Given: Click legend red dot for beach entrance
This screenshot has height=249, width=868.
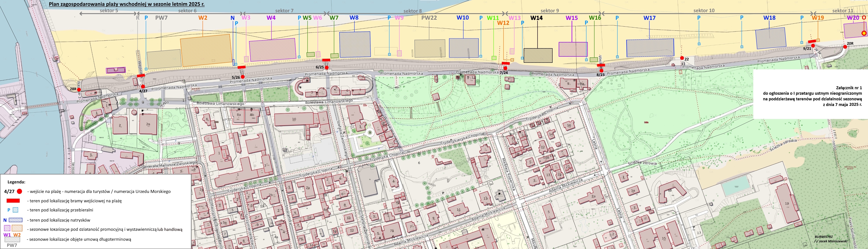Looking at the screenshot, I should tap(19, 191).
